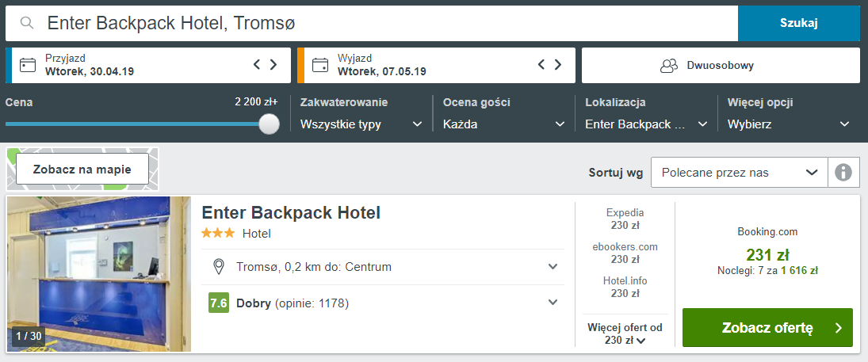This screenshot has width=868, height=362.
Task: Click the location pin icon near Tromsø
Action: (220, 267)
